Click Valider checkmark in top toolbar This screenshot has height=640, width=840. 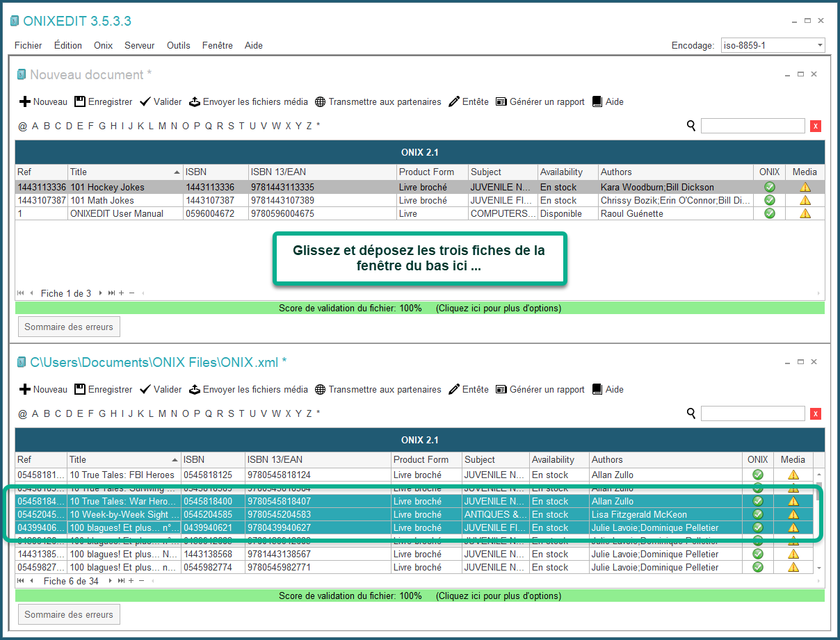[x=145, y=101]
